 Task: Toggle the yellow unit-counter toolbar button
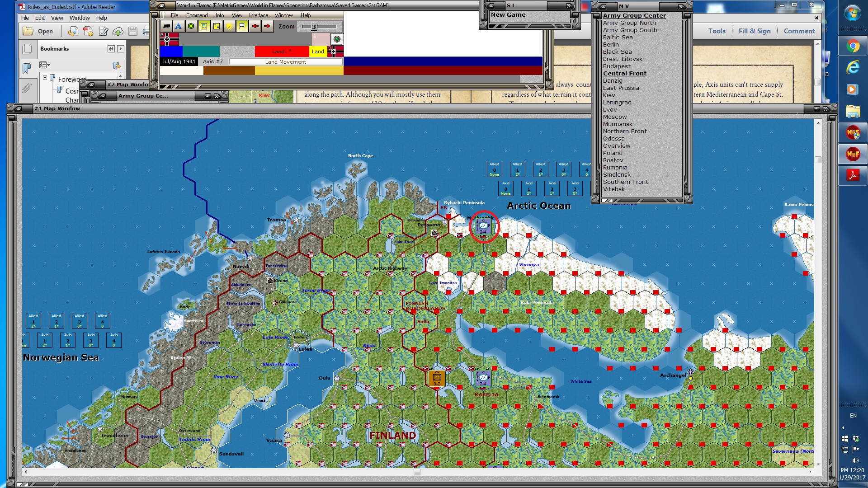[204, 26]
